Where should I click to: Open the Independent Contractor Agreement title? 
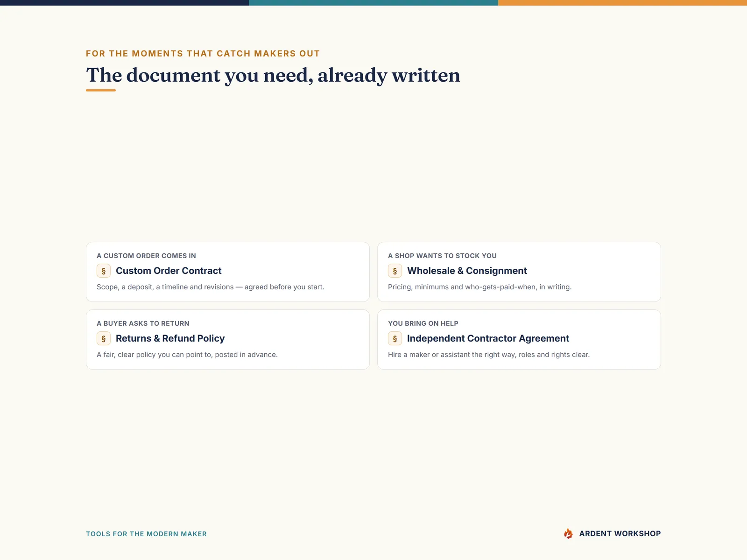[488, 338]
